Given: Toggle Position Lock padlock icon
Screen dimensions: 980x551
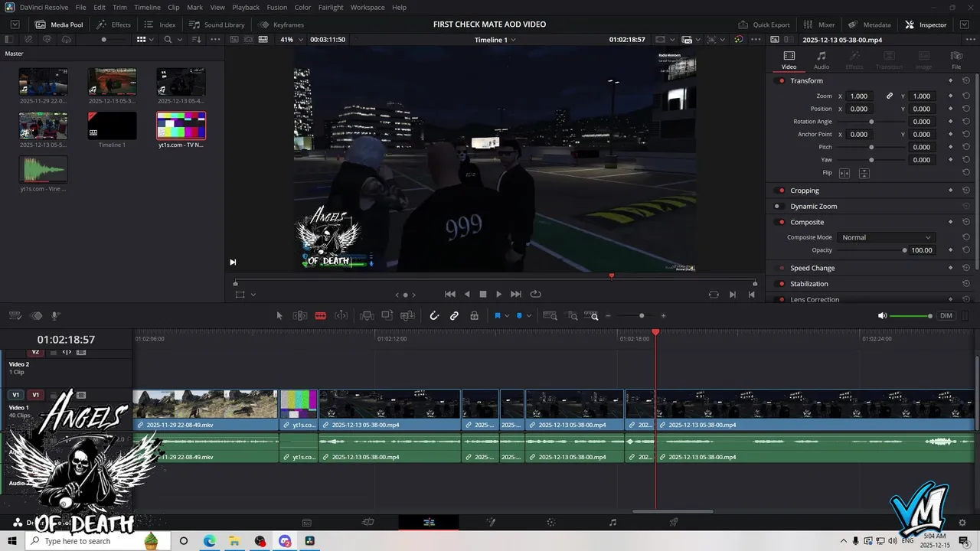Looking at the screenshot, I should [x=475, y=315].
